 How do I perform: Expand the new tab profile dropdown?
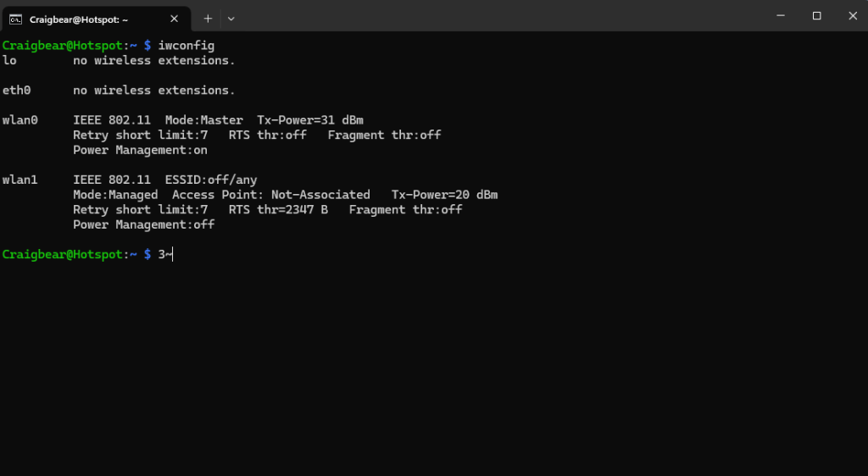coord(231,18)
